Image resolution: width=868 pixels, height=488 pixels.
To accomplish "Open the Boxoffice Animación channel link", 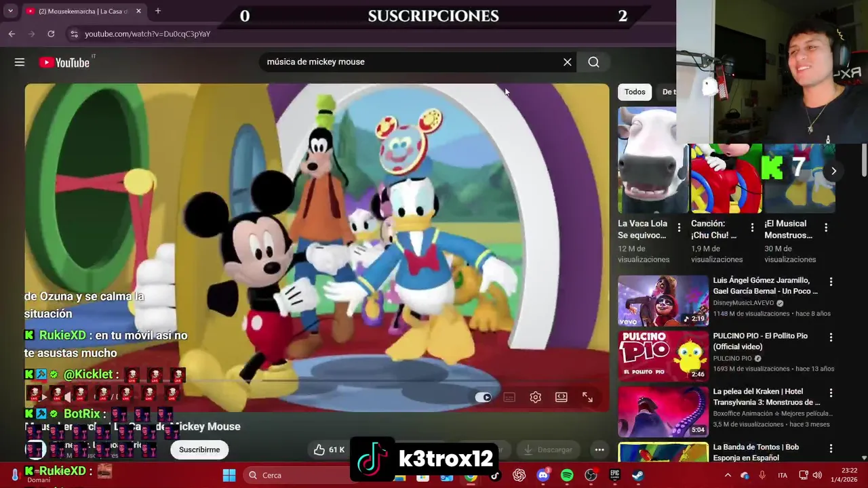I will [x=772, y=413].
